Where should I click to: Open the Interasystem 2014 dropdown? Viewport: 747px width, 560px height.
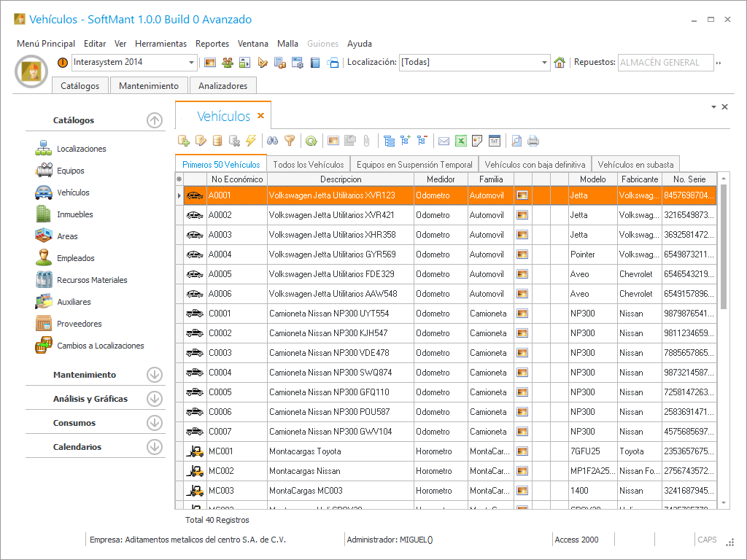click(x=192, y=63)
